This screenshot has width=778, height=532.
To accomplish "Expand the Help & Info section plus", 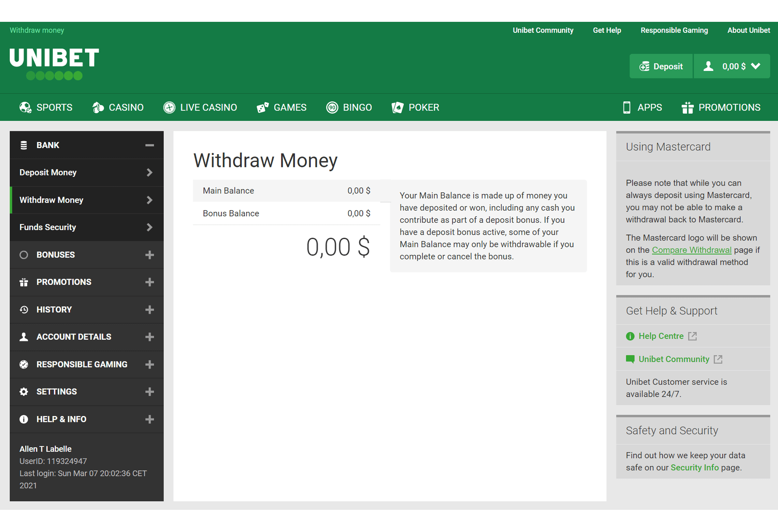I will pyautogui.click(x=149, y=419).
